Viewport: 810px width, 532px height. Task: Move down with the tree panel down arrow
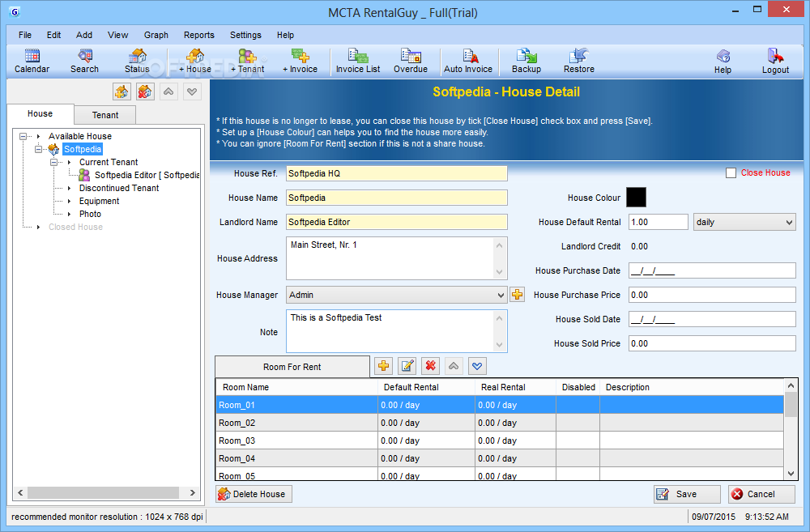[192, 92]
